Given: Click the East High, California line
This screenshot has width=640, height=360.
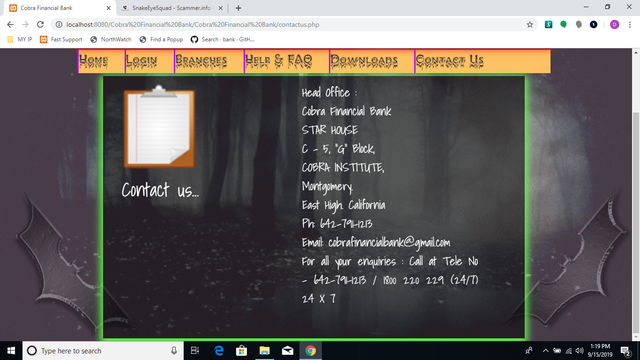Looking at the screenshot, I should 343,205.
